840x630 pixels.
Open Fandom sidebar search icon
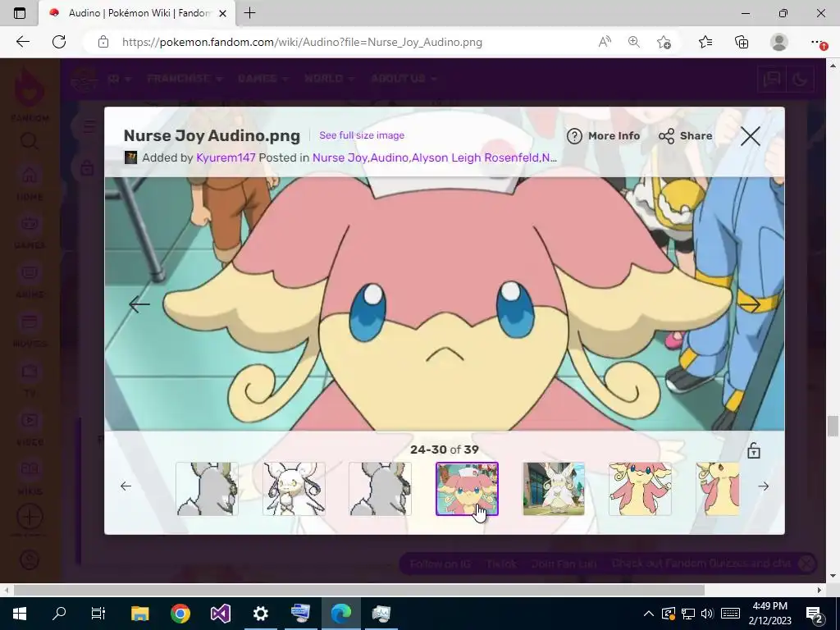coord(30,141)
